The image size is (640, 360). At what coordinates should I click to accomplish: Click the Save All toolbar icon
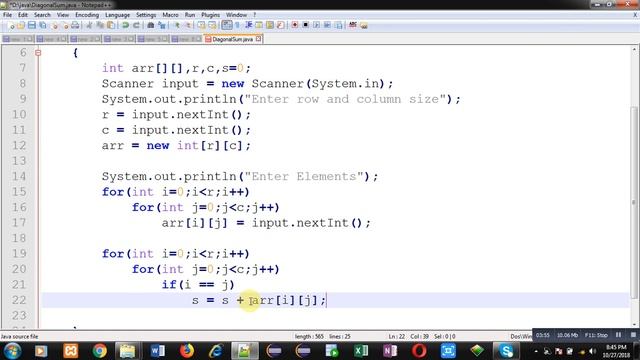pyautogui.click(x=42, y=25)
